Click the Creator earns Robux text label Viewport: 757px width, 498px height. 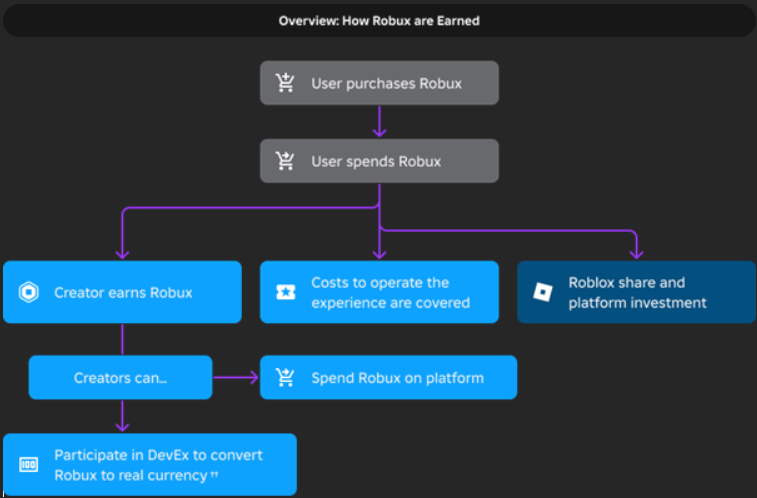pos(123,293)
